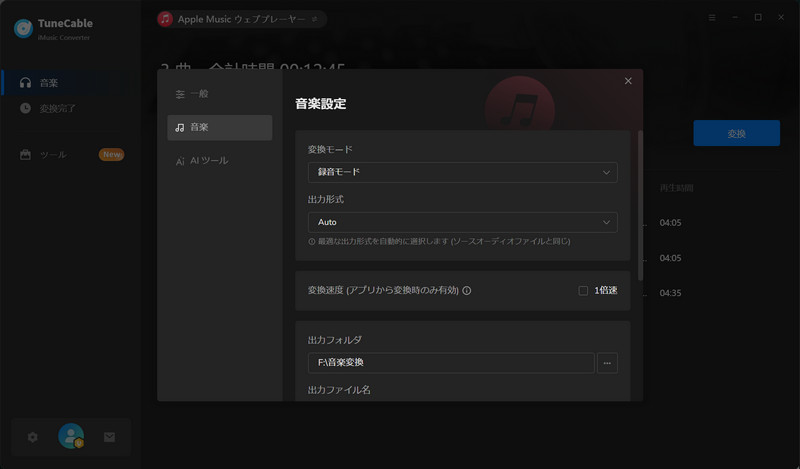
Task: Click the AI icon beside AI ツール
Action: (180, 161)
